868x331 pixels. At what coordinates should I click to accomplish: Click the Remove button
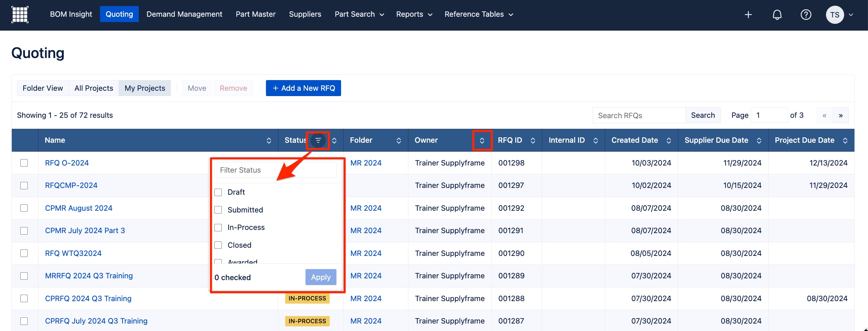point(233,88)
